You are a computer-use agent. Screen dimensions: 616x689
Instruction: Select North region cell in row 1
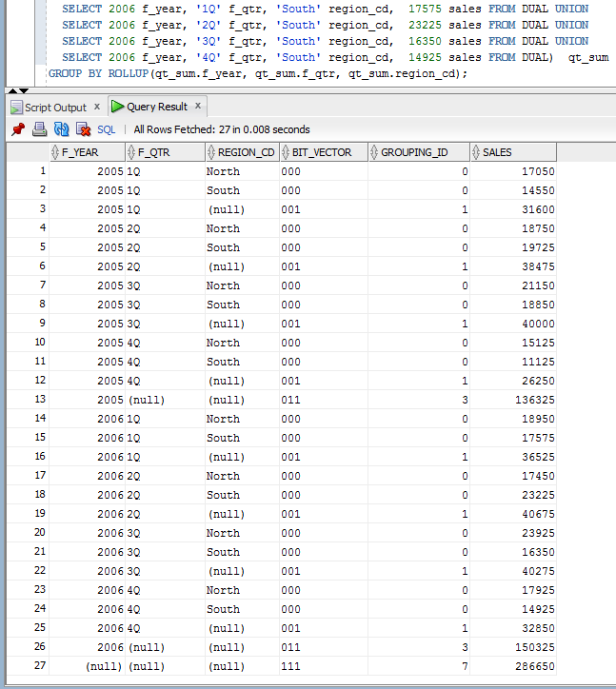tap(242, 171)
